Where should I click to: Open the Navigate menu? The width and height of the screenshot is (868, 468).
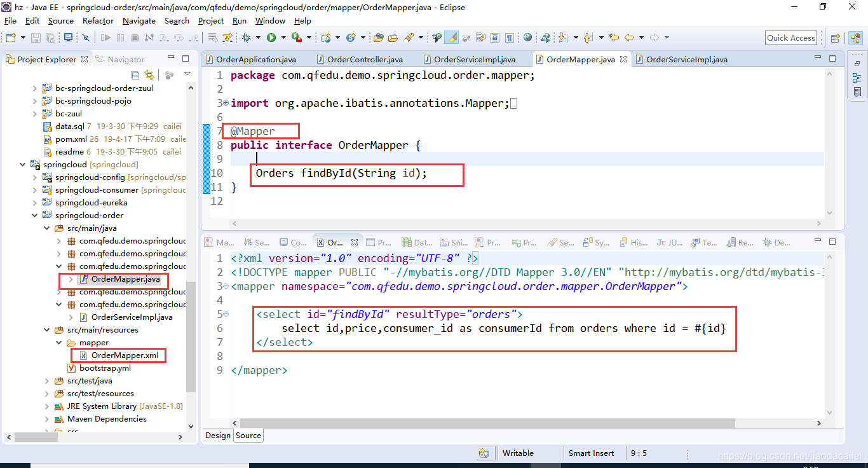[x=139, y=20]
